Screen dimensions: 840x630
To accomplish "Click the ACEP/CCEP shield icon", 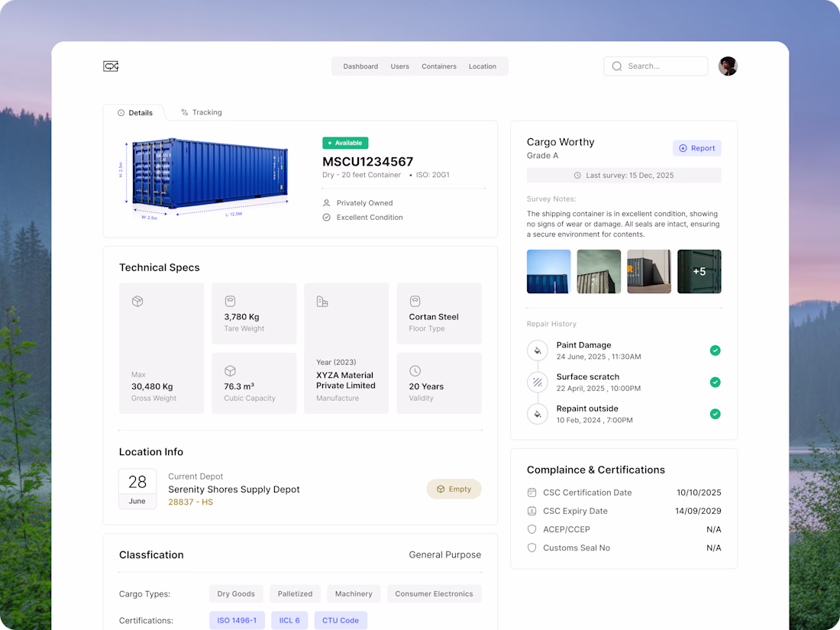I will pos(531,529).
